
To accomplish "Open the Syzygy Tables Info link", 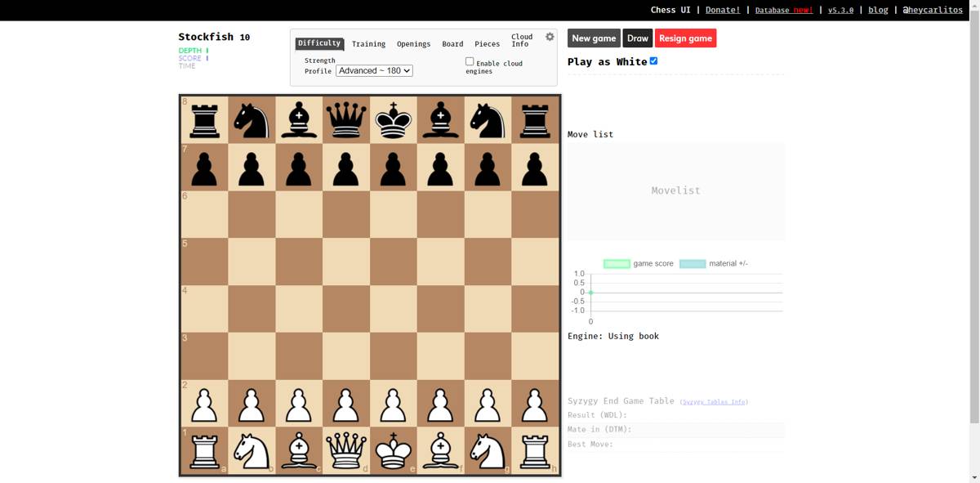I will tap(715, 401).
